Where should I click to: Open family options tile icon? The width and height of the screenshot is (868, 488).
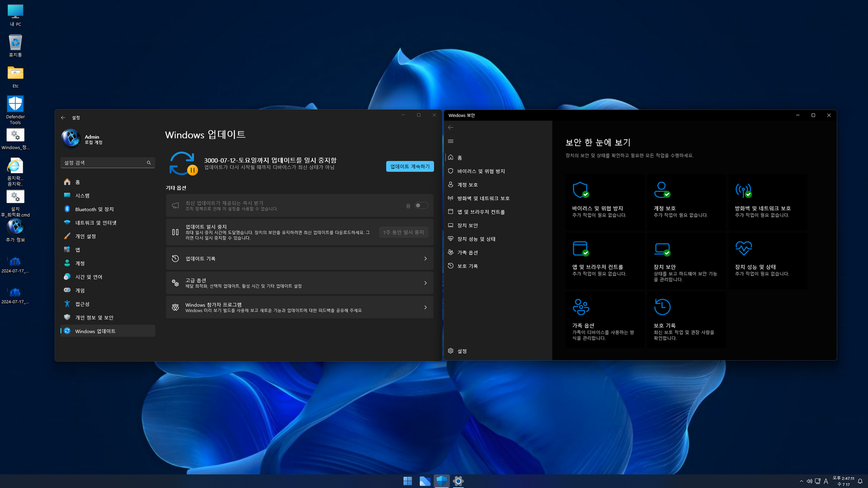tap(580, 307)
